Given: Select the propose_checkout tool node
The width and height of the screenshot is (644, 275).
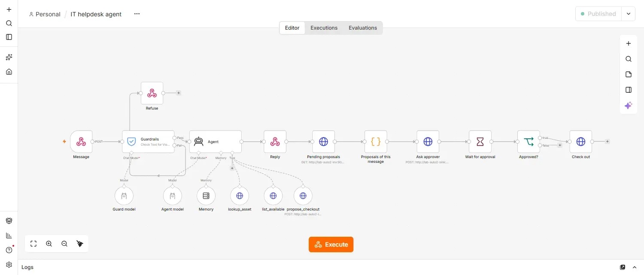Looking at the screenshot, I should pyautogui.click(x=303, y=196).
